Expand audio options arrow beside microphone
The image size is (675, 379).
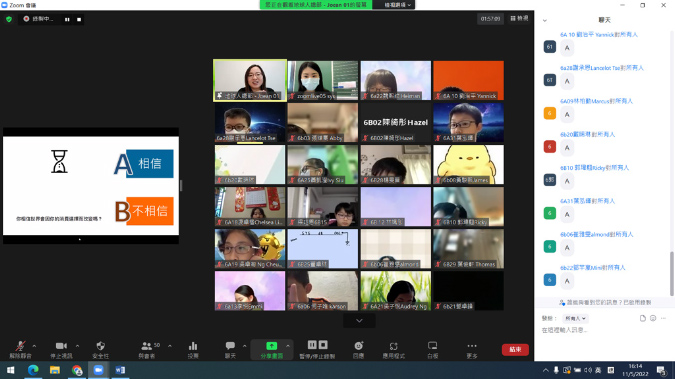coord(34,346)
